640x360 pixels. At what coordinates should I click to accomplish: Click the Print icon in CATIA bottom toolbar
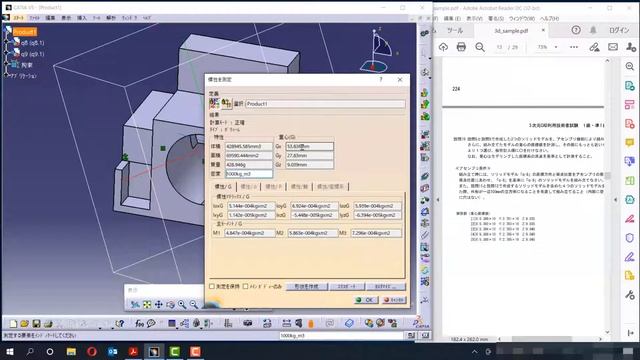click(48, 324)
